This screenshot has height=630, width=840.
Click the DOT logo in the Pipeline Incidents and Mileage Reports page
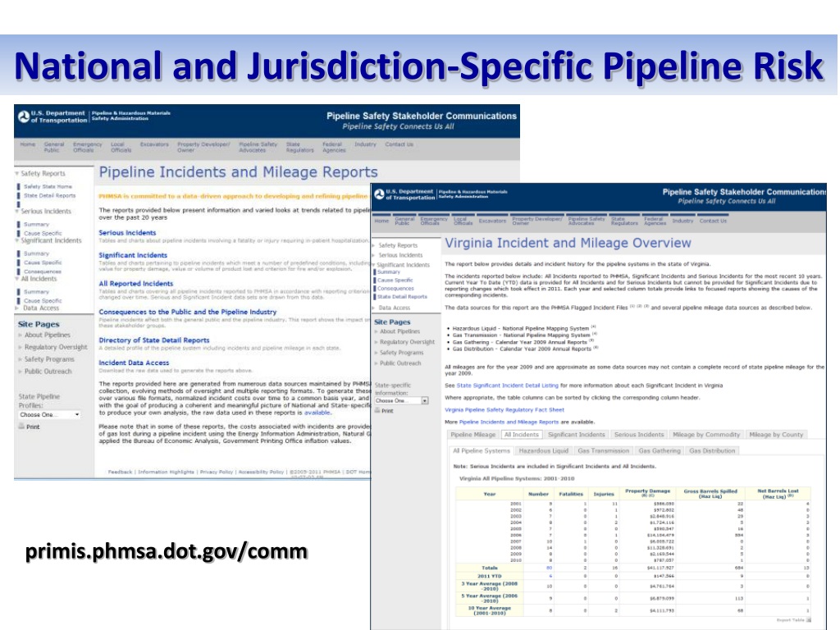(24, 116)
